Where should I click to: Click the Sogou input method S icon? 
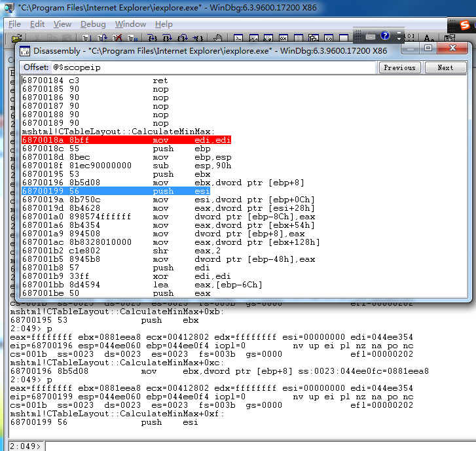click(x=464, y=25)
